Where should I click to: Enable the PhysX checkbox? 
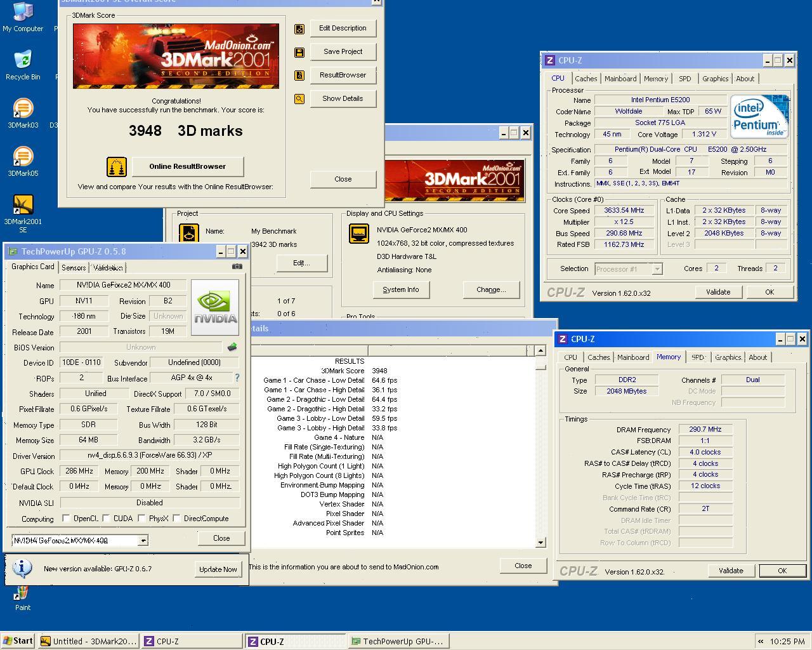point(142,519)
